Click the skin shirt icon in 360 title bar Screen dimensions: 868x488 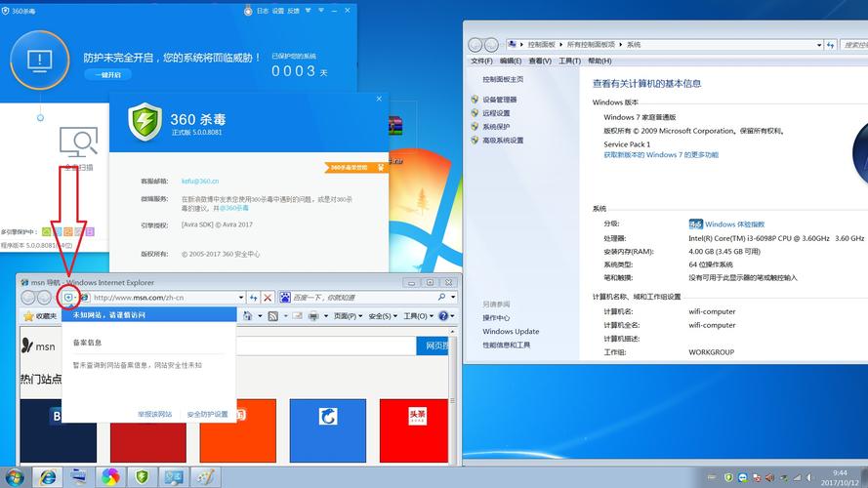308,11
